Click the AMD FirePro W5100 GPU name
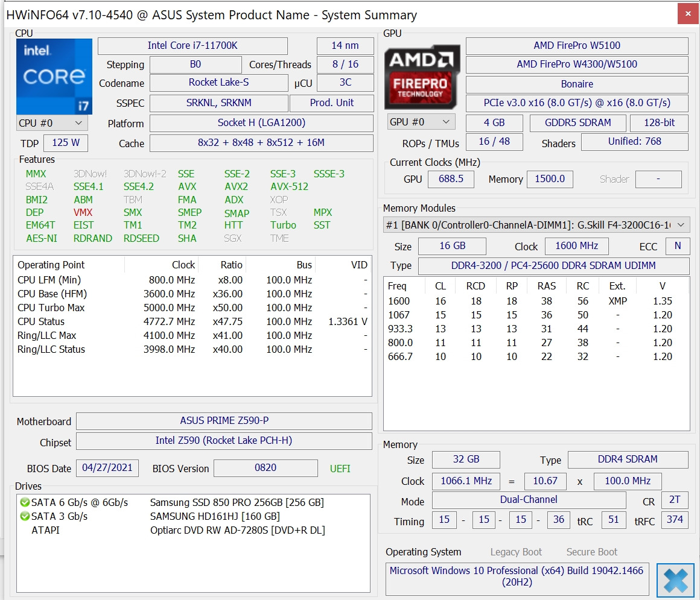Screen dimensions: 700x600 577,45
